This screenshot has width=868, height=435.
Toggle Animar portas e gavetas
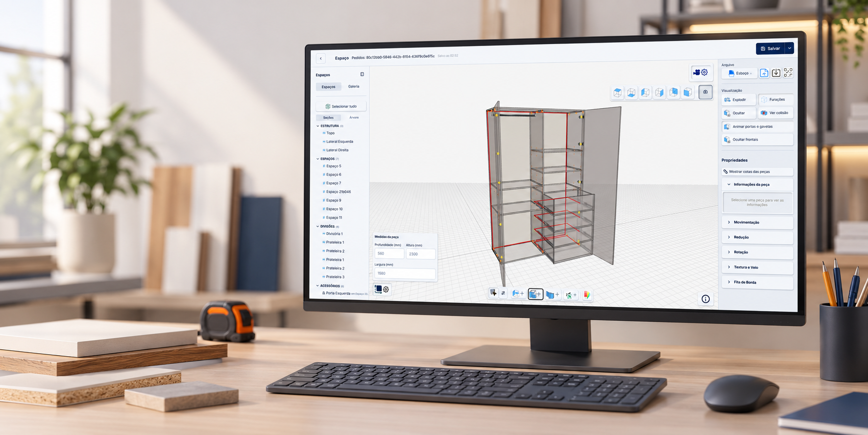[x=758, y=126]
